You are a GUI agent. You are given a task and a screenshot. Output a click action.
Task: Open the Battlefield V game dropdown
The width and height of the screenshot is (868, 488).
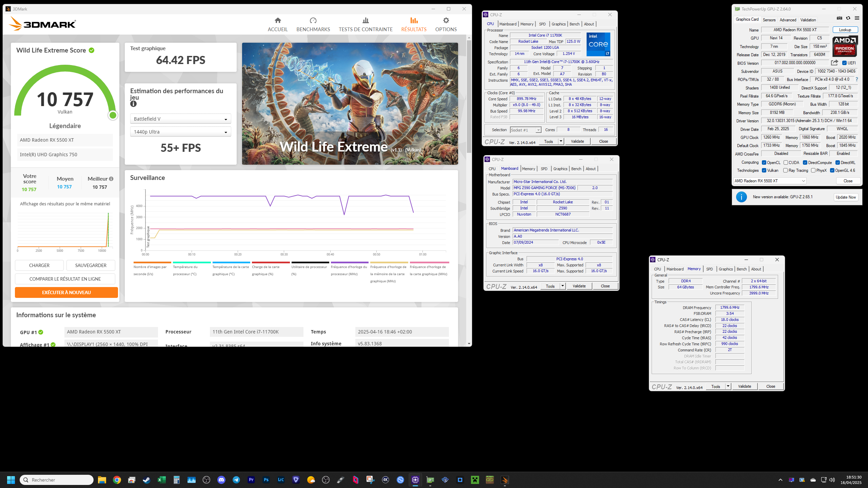coord(180,119)
